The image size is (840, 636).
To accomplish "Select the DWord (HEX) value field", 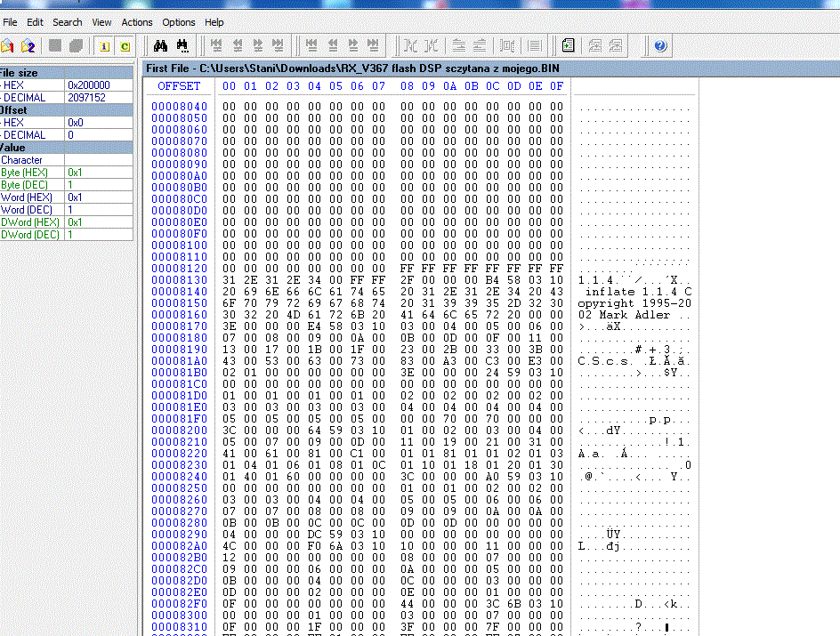I will point(99,222).
